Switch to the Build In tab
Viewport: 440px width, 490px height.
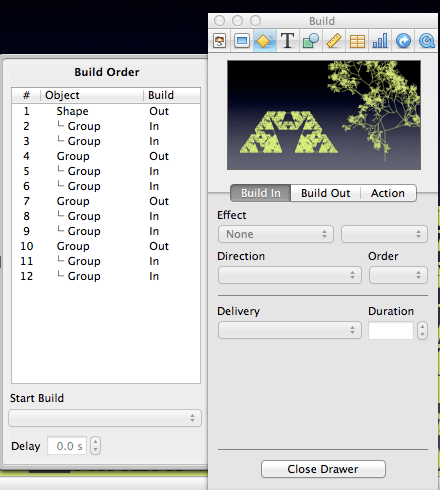pyautogui.click(x=261, y=193)
